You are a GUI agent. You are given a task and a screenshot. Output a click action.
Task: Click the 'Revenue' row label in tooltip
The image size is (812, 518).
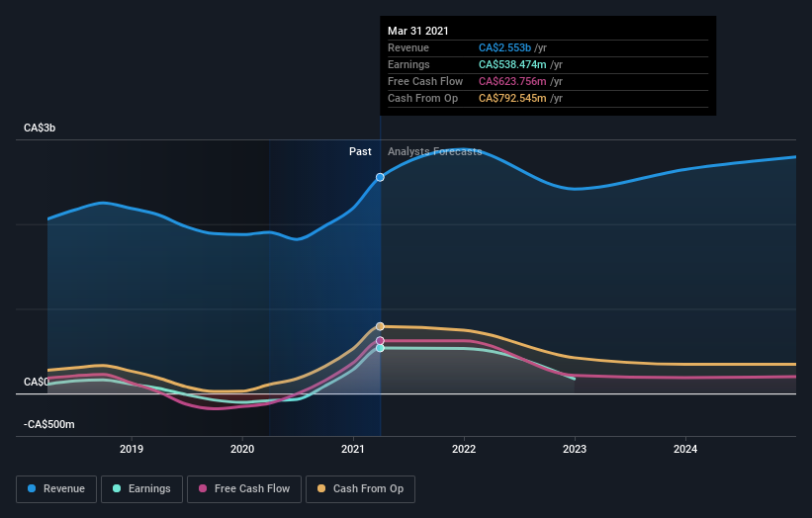(x=408, y=47)
